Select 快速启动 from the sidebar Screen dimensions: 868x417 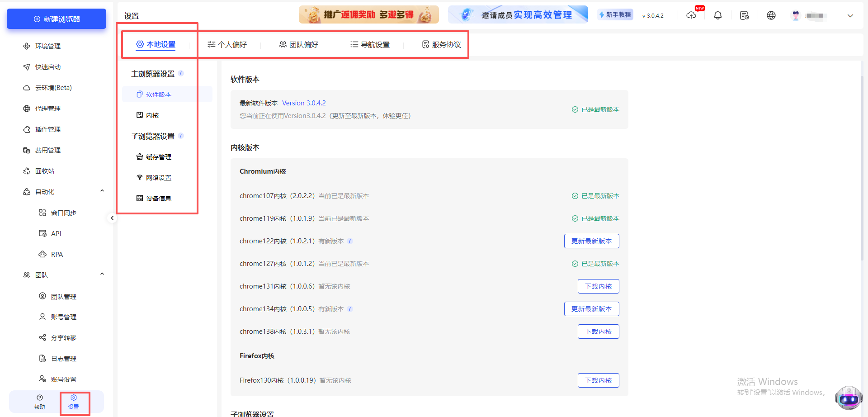tap(47, 66)
